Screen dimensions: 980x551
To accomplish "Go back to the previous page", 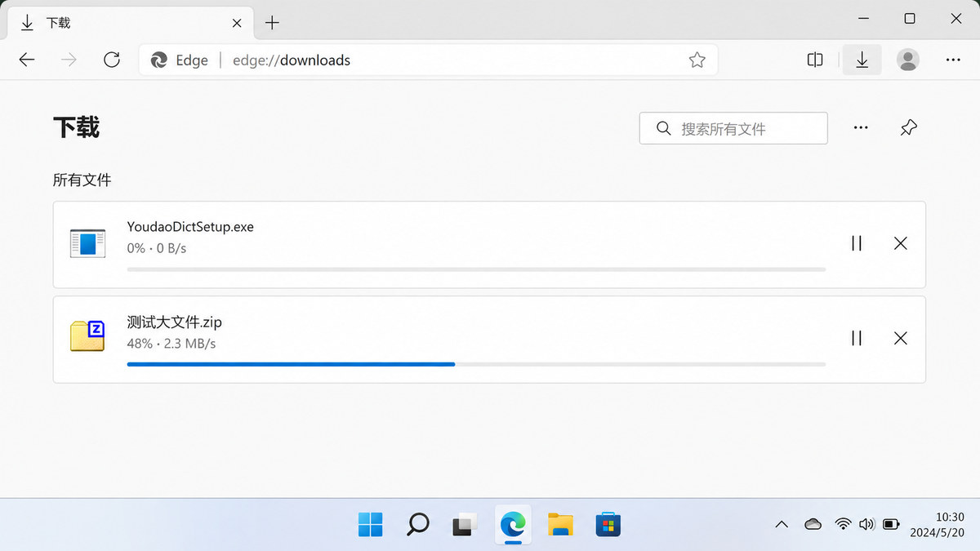I will [x=27, y=60].
